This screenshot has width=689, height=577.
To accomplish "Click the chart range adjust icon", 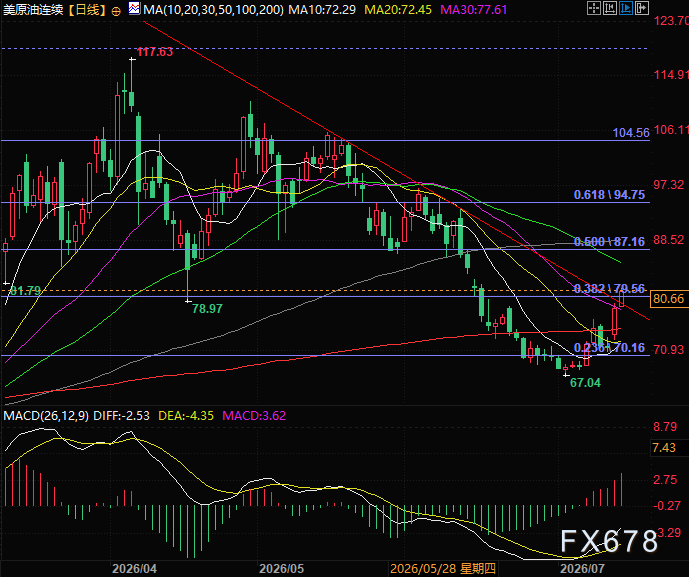I will [610, 8].
